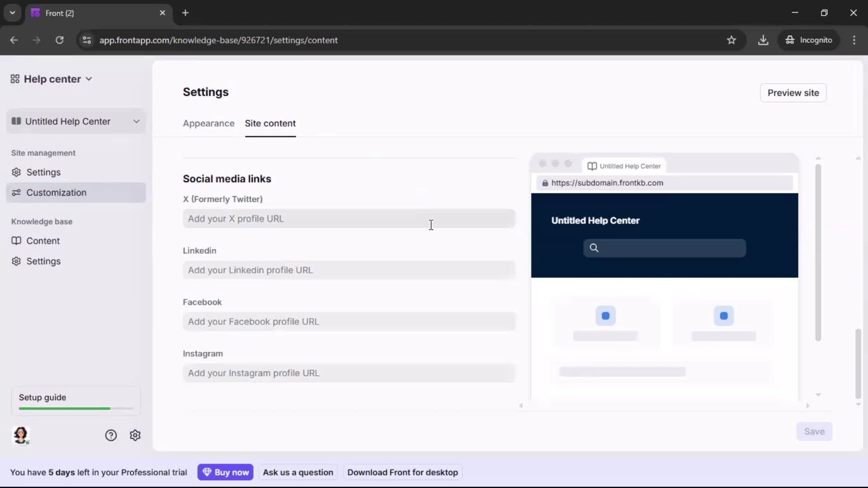Expand the Help center dropdown
This screenshot has height=488, width=868.
tap(89, 79)
